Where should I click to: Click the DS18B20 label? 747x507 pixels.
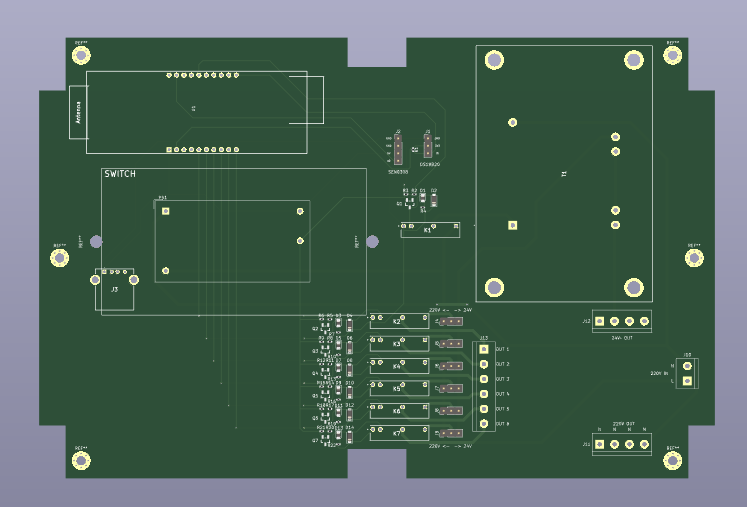(430, 164)
